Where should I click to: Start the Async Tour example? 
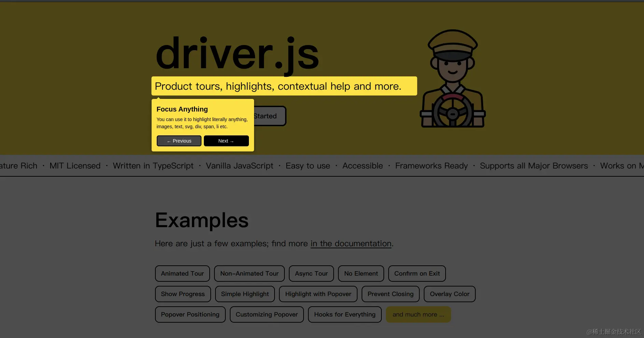coord(311,274)
